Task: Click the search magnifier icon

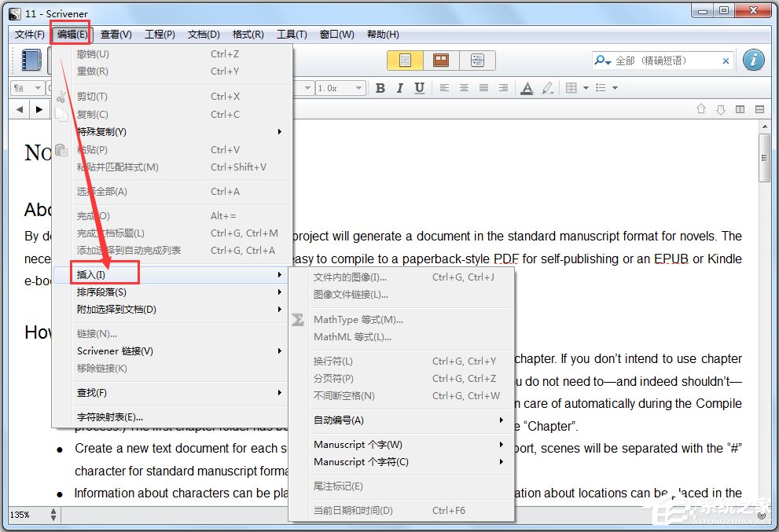Action: tap(601, 61)
